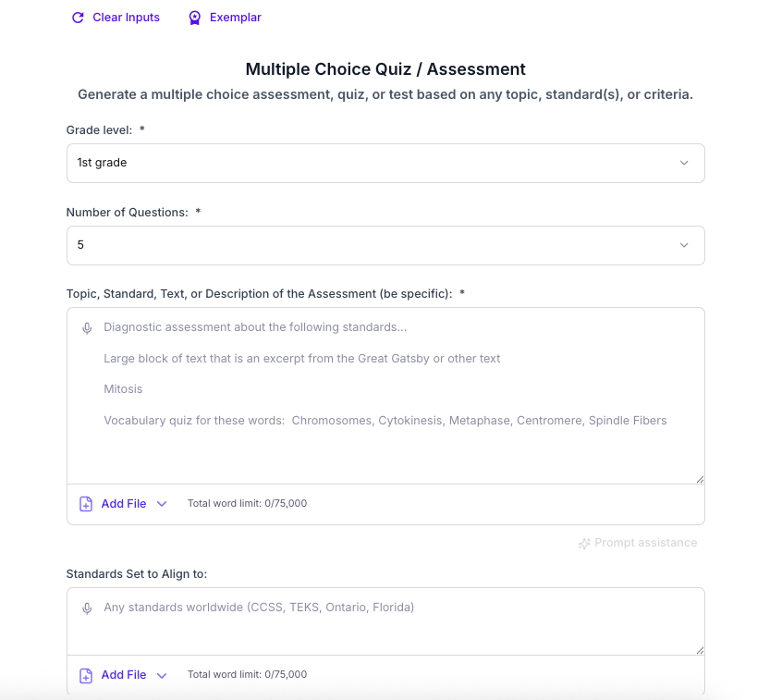Image resolution: width=782 pixels, height=700 pixels.
Task: Open the Number of Questions dropdown
Action: pos(385,245)
